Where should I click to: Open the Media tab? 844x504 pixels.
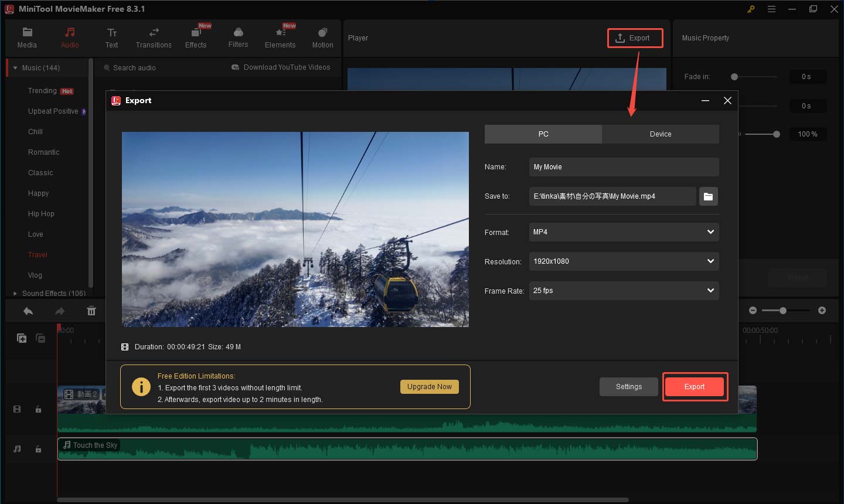(27, 38)
